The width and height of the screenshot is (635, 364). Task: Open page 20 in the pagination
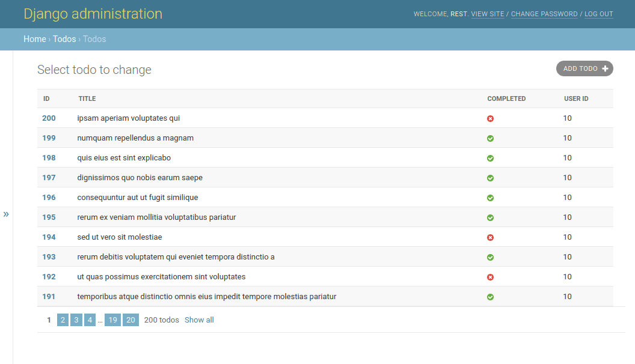(x=130, y=320)
